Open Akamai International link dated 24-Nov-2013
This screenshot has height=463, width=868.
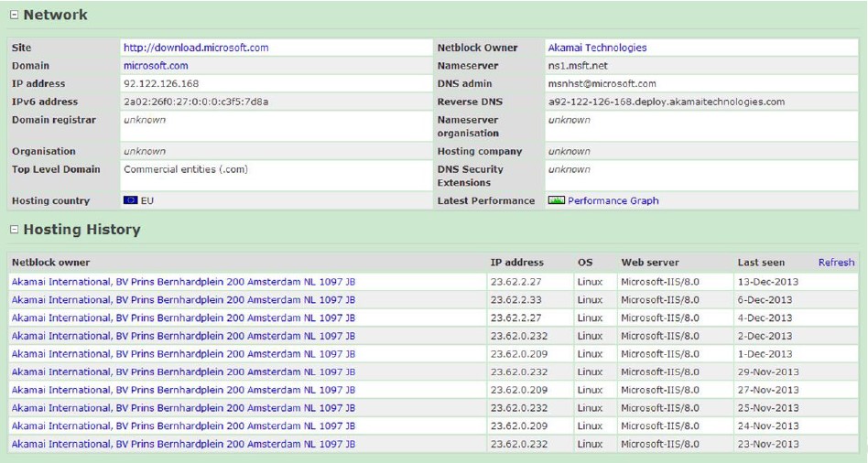[183, 425]
